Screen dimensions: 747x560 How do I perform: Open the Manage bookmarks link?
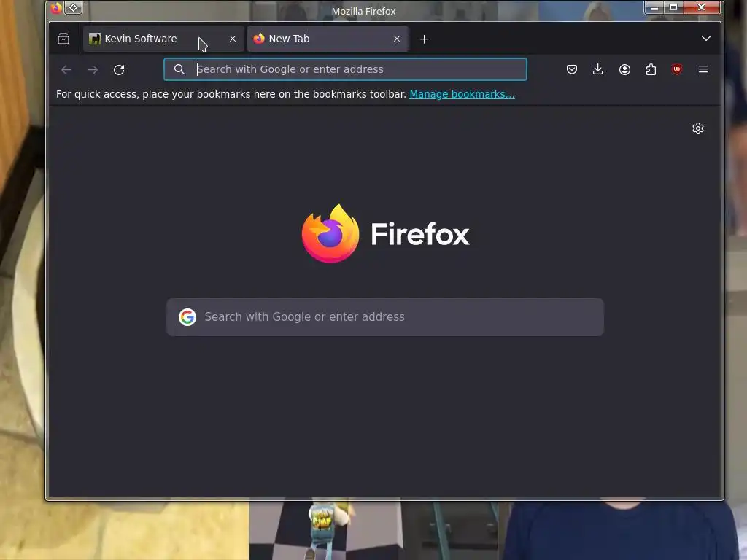[462, 94]
